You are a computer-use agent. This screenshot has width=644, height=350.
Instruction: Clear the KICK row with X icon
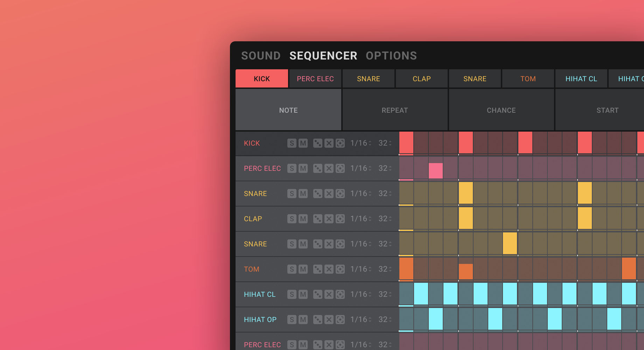(x=329, y=143)
